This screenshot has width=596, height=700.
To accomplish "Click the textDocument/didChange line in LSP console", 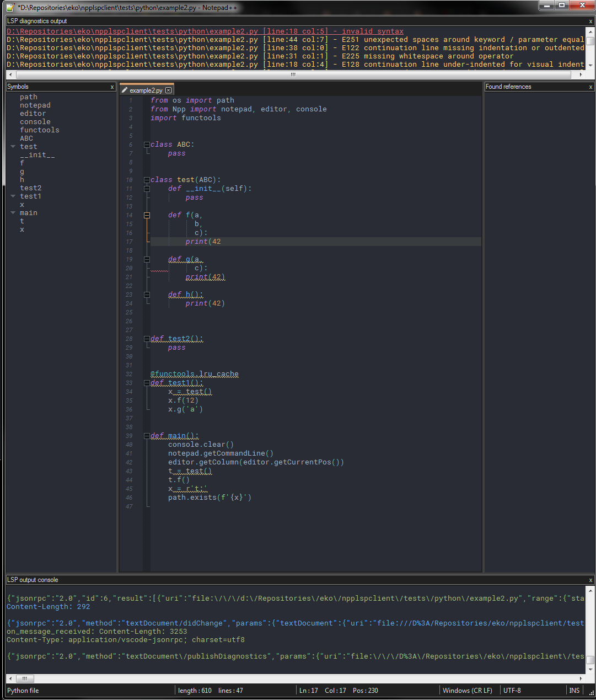I will [296, 623].
